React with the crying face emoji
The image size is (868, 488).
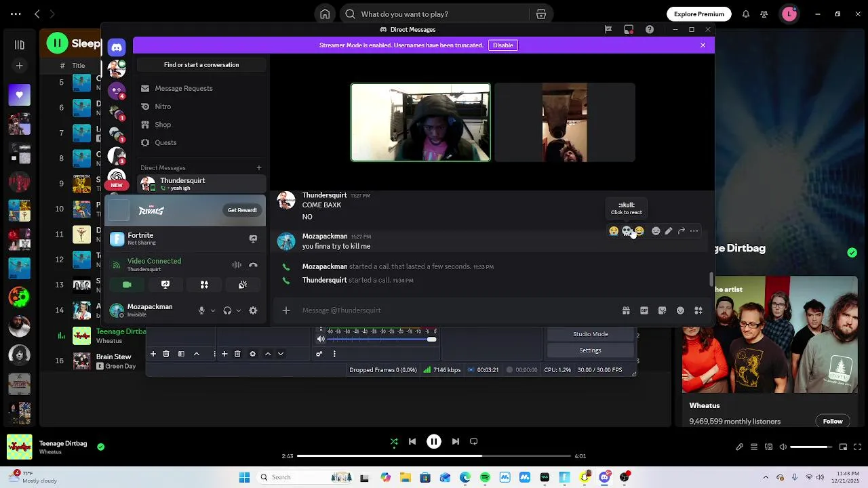tap(614, 231)
